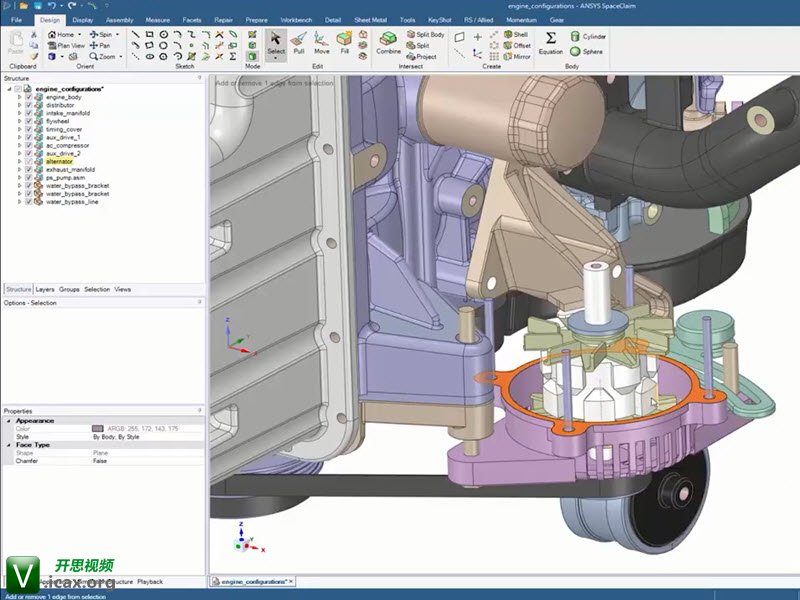Activate the Mirror tool
Image resolution: width=800 pixels, height=600 pixels.
pos(517,57)
